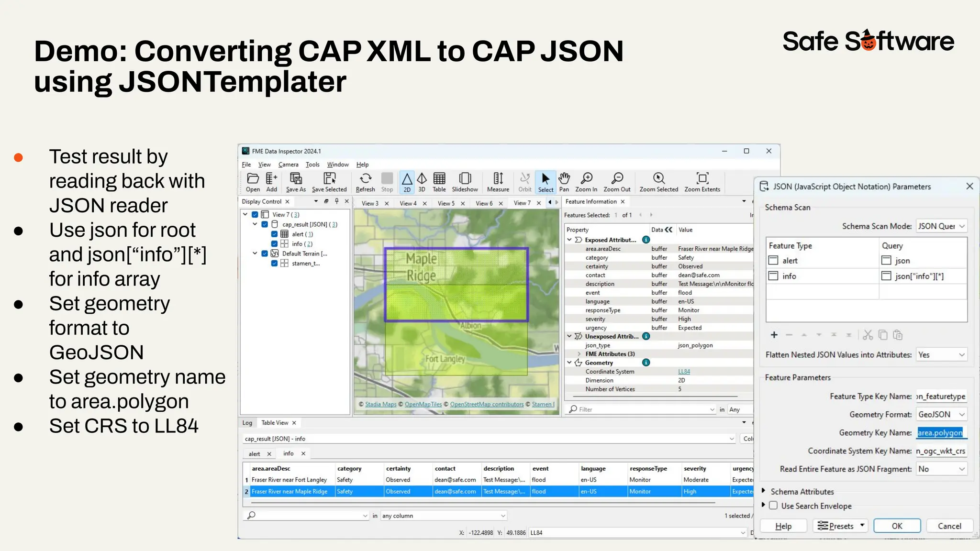980x551 pixels.
Task: Click the Exposed Attributes info icon
Action: [646, 240]
